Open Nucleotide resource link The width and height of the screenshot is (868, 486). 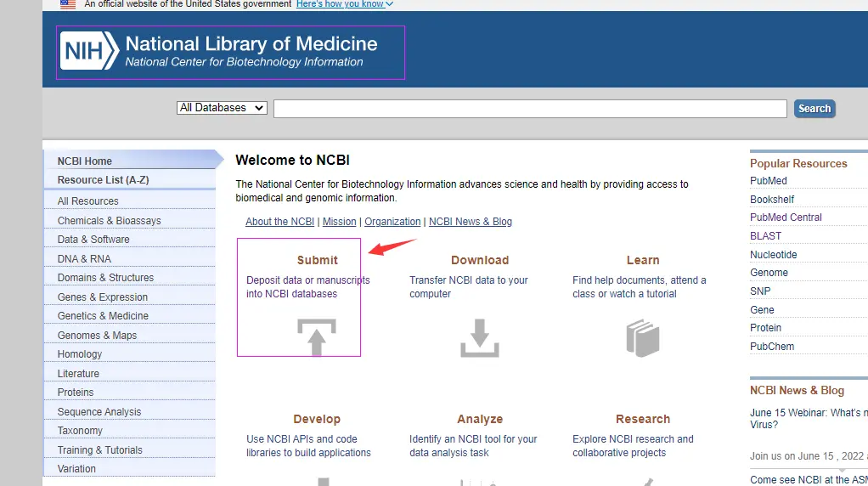(774, 255)
